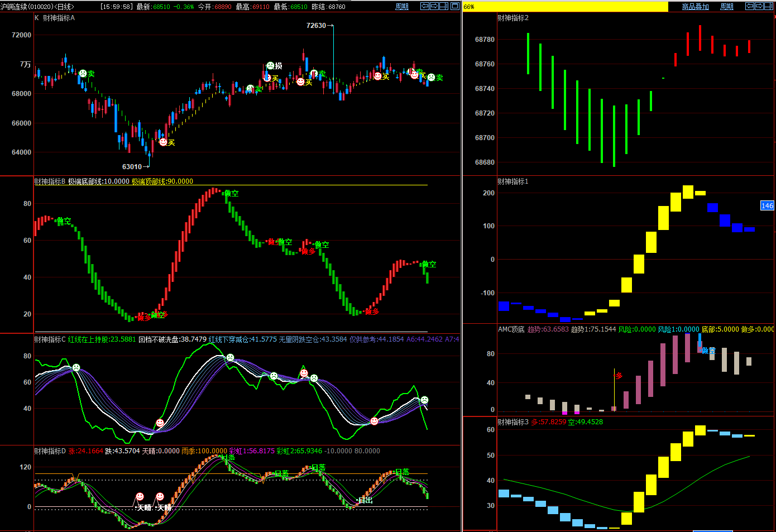
Task: Click the left chart's split-panel layout icon
Action: 444,6
